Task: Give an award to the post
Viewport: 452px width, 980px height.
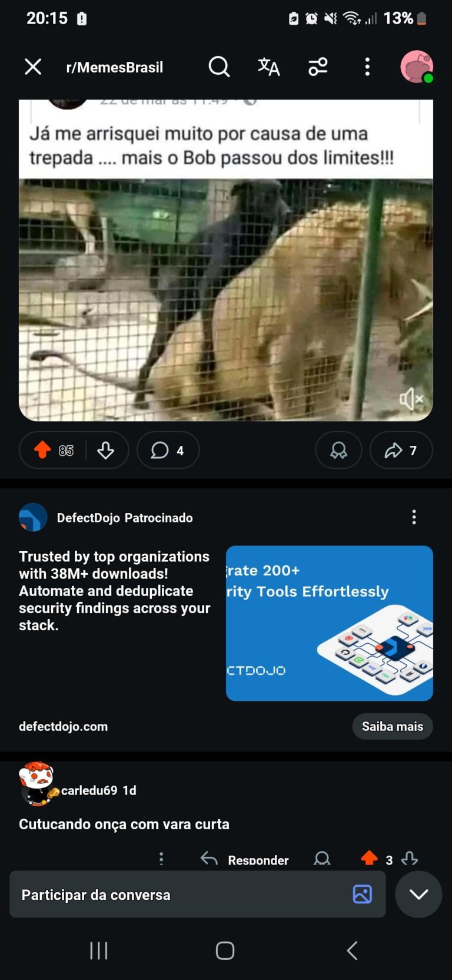Action: (338, 450)
